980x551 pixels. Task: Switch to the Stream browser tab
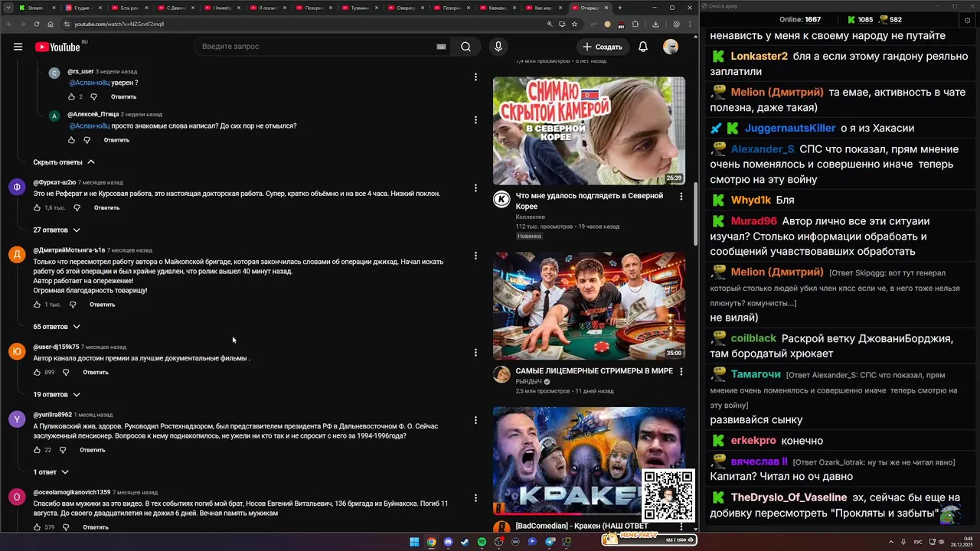(36, 8)
